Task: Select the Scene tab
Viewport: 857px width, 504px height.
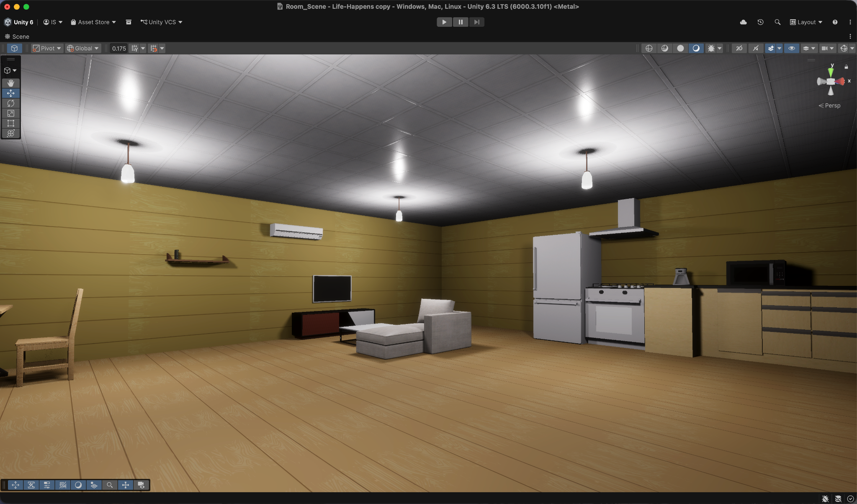Action: point(17,36)
